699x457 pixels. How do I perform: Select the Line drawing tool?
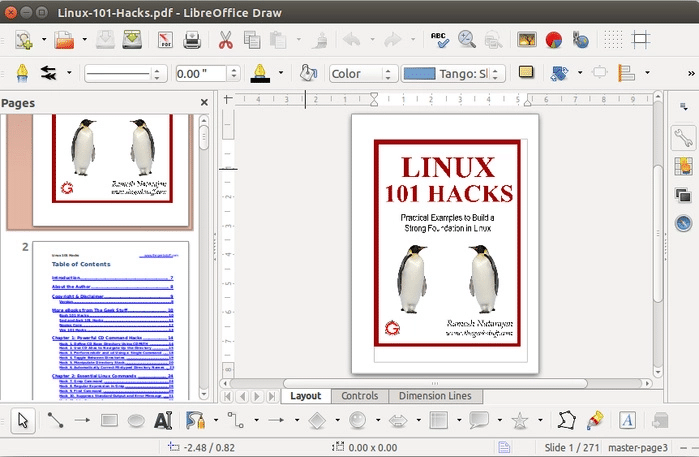click(55, 420)
